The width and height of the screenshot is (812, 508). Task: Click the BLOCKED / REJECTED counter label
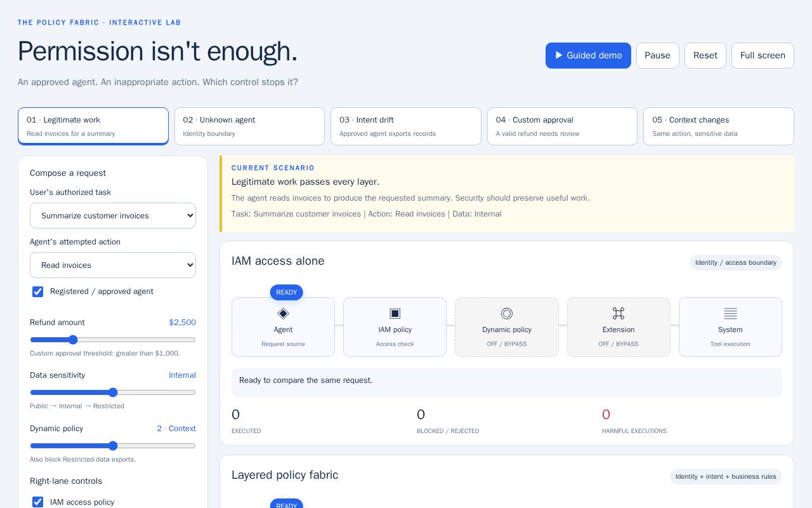[x=448, y=431]
